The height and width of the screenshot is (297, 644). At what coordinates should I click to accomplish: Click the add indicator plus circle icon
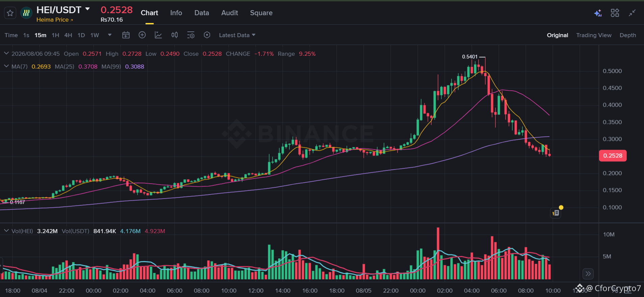(142, 35)
